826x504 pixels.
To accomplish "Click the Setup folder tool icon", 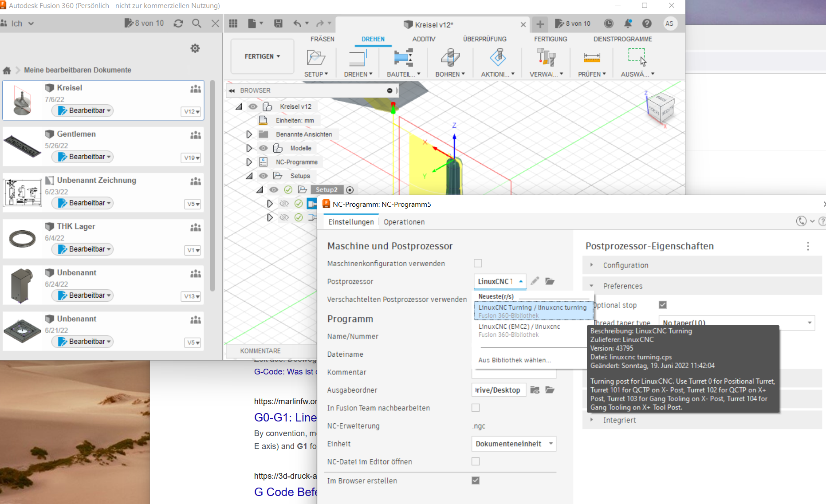I will pyautogui.click(x=316, y=58).
